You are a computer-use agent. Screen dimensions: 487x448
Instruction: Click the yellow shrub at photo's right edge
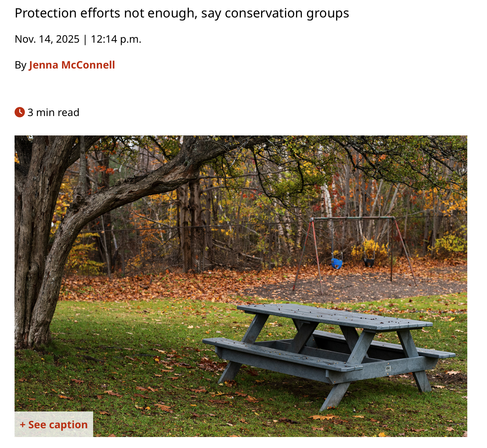point(449,246)
